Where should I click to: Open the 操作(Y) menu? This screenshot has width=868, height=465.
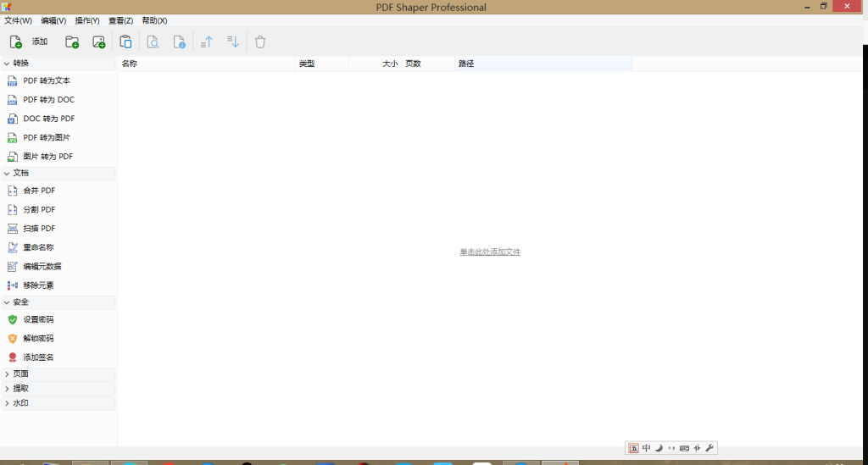tap(87, 20)
